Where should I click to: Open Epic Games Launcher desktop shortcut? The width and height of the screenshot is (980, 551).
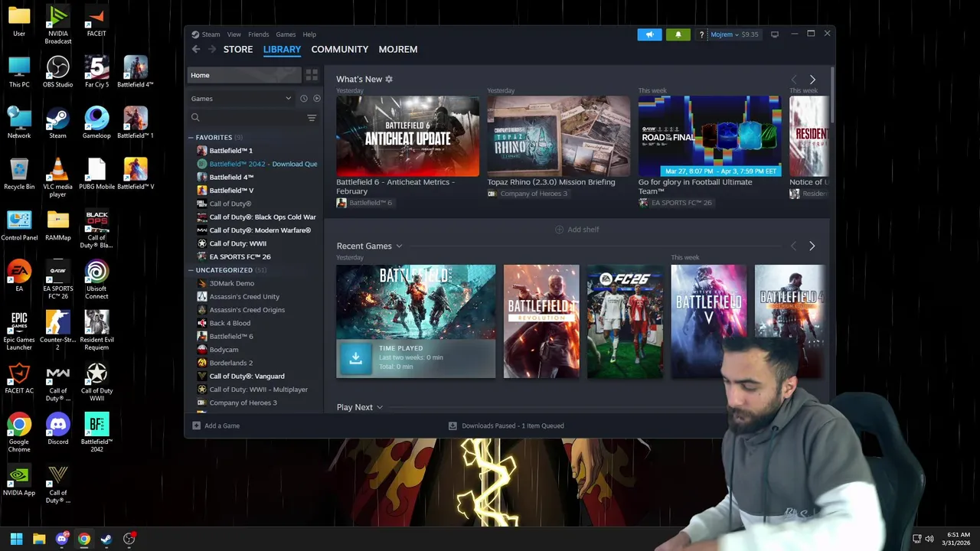pyautogui.click(x=19, y=331)
